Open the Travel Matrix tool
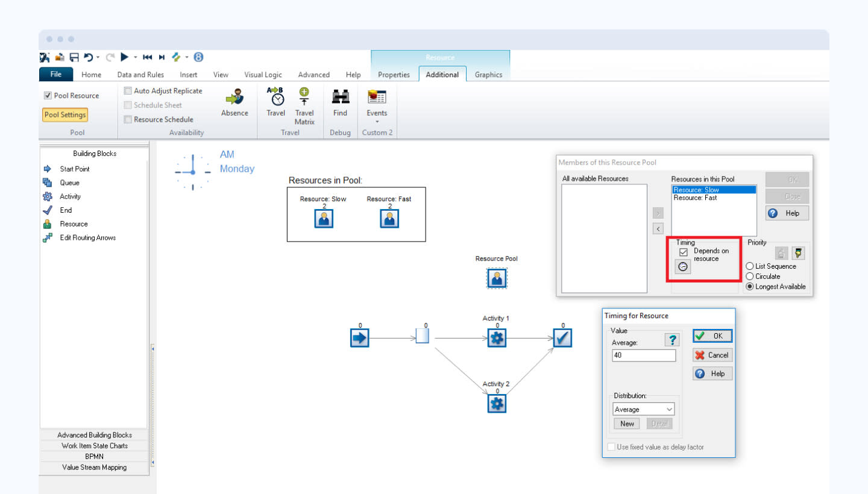 pyautogui.click(x=304, y=106)
